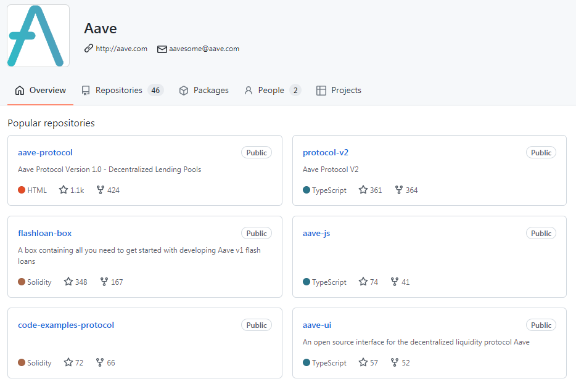Viewport: 576px width, 392px height.
Task: Click the HTML language color dot
Action: click(22, 190)
